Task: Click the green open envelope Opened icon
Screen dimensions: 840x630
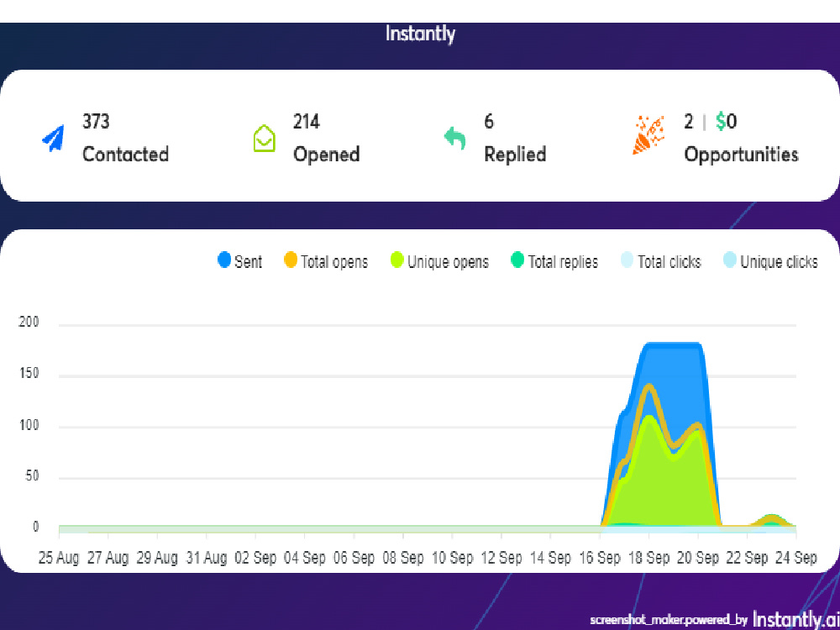Action: click(x=264, y=139)
